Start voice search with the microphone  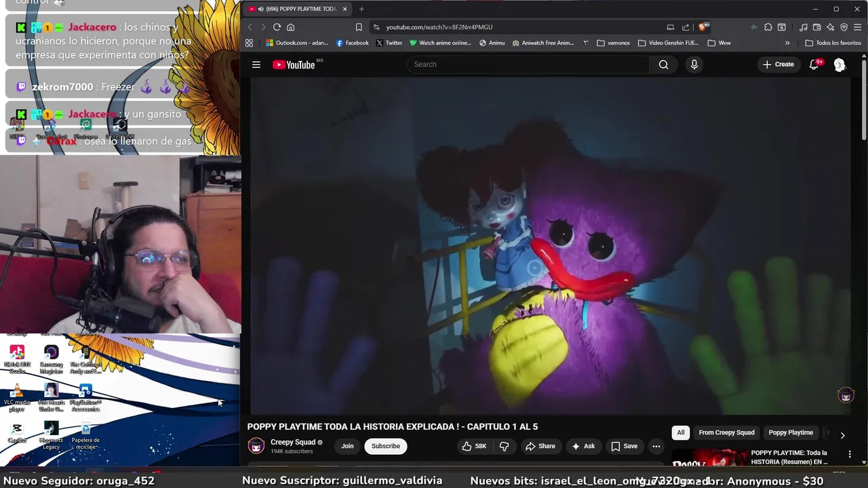tap(694, 64)
